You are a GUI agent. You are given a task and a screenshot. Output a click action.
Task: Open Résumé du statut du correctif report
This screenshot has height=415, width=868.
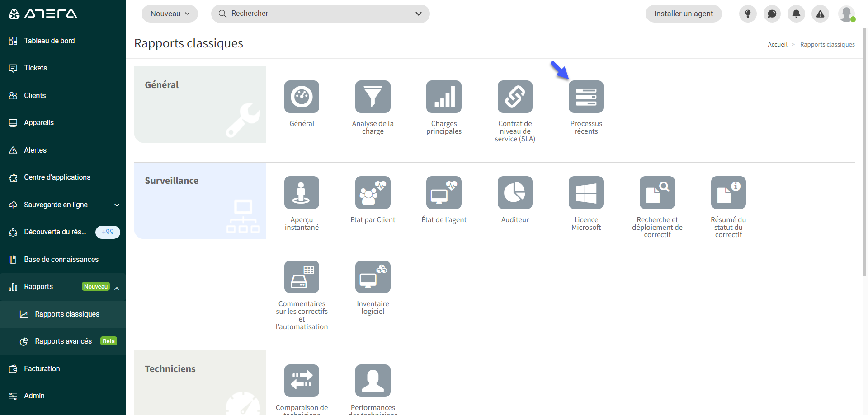[x=728, y=192]
